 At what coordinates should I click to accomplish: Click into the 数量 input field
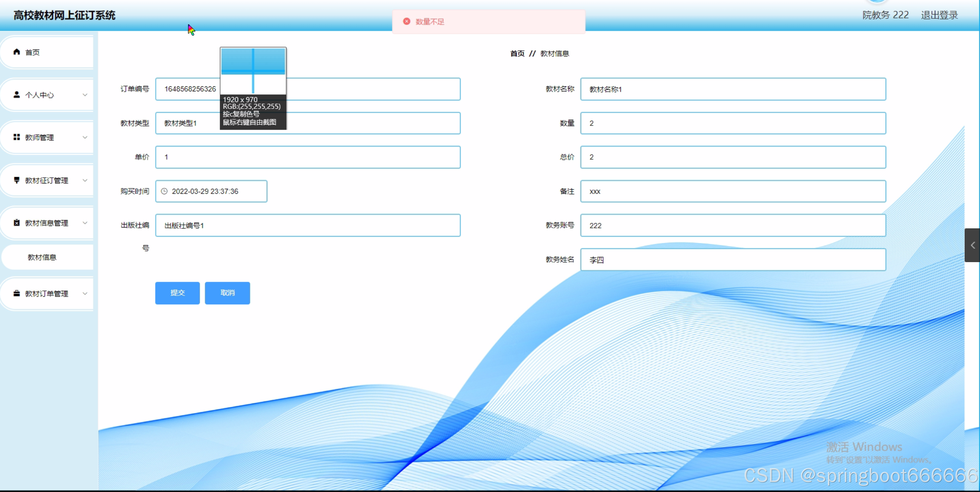(x=733, y=123)
